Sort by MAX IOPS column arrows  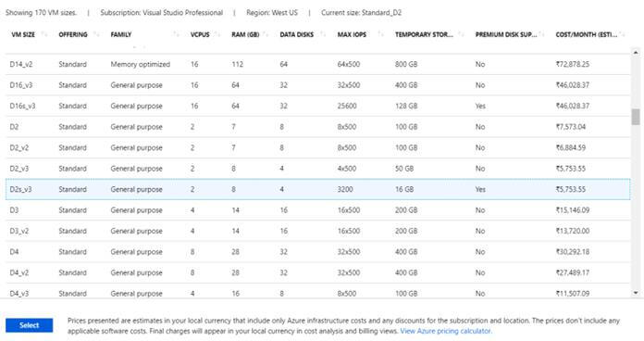click(x=380, y=34)
